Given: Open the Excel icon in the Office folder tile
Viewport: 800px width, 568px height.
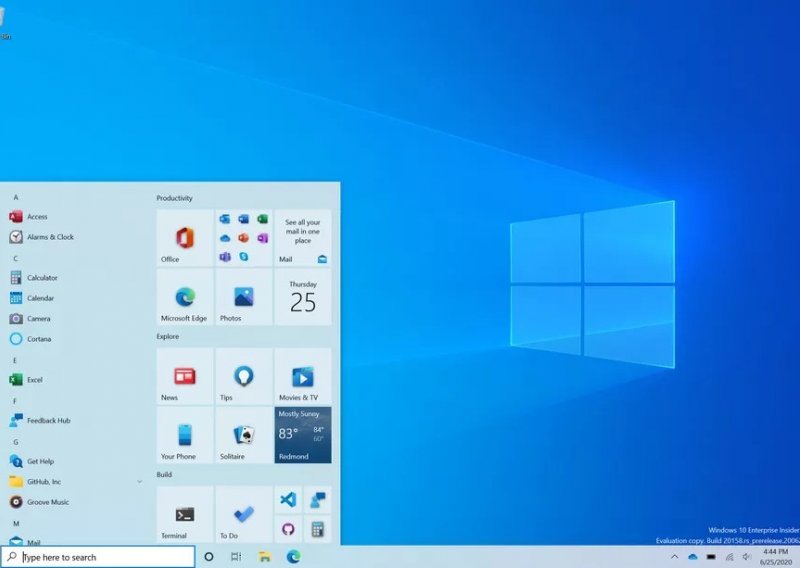Looking at the screenshot, I should 263,219.
